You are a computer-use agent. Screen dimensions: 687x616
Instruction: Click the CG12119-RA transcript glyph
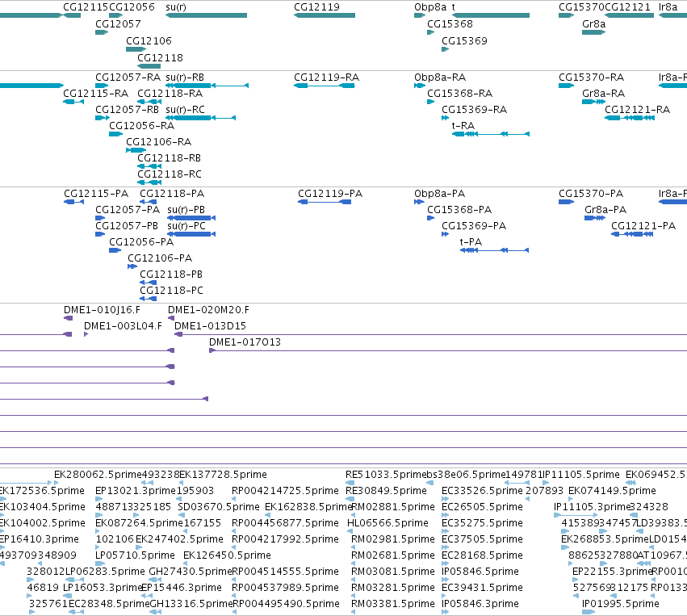coord(325,86)
